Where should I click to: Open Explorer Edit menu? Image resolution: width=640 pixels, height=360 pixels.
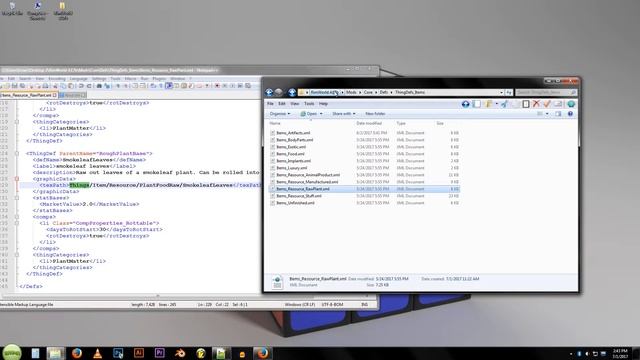click(282, 104)
